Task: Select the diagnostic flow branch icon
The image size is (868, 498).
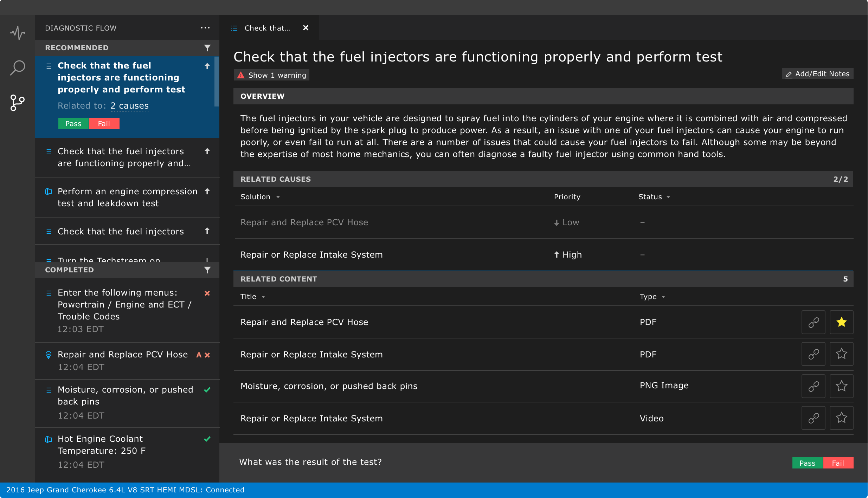Action: [x=18, y=103]
